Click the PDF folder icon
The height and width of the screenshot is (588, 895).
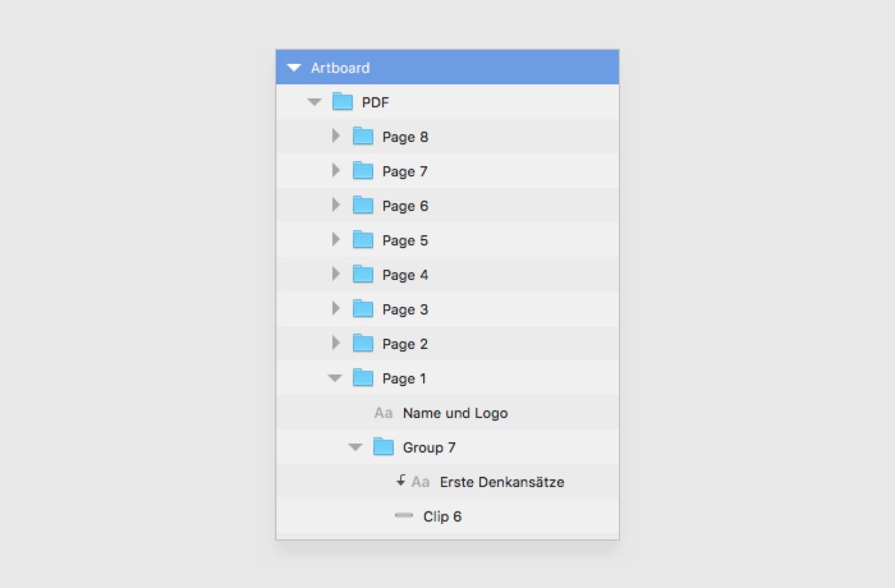343,102
